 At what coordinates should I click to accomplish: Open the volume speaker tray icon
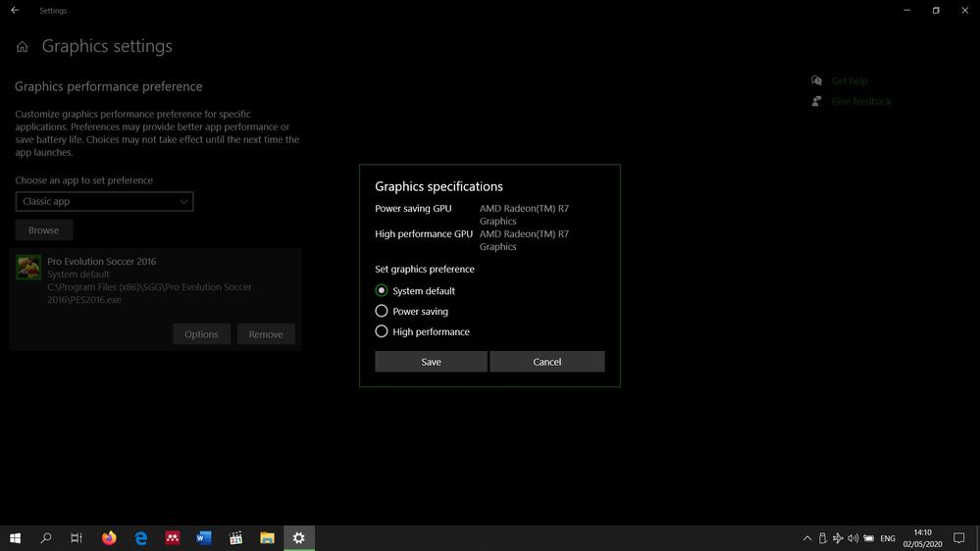point(853,538)
